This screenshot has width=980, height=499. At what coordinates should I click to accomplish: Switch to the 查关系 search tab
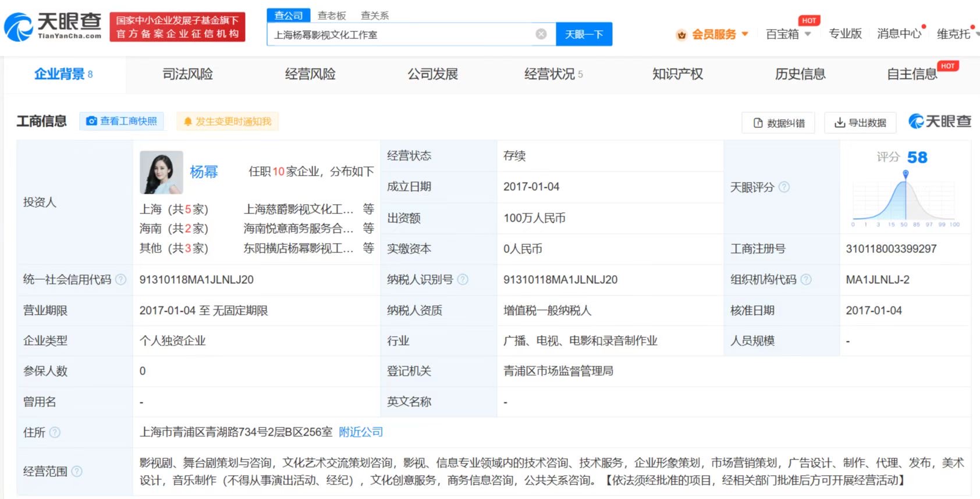pyautogui.click(x=375, y=16)
